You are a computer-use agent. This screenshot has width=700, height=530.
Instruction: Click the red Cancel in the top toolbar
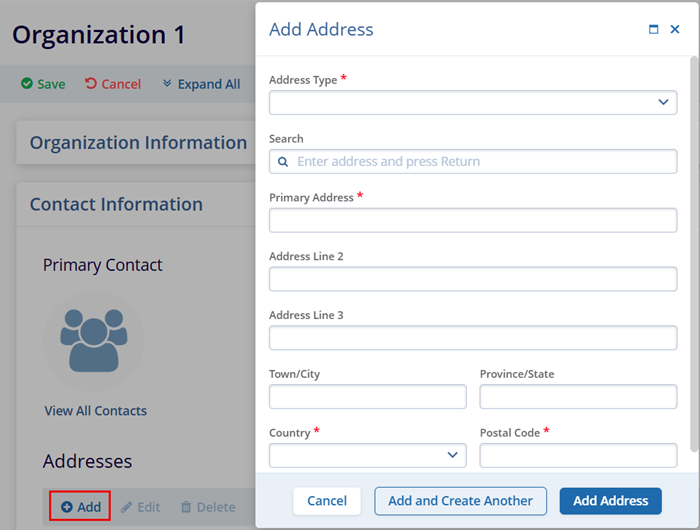tap(113, 84)
